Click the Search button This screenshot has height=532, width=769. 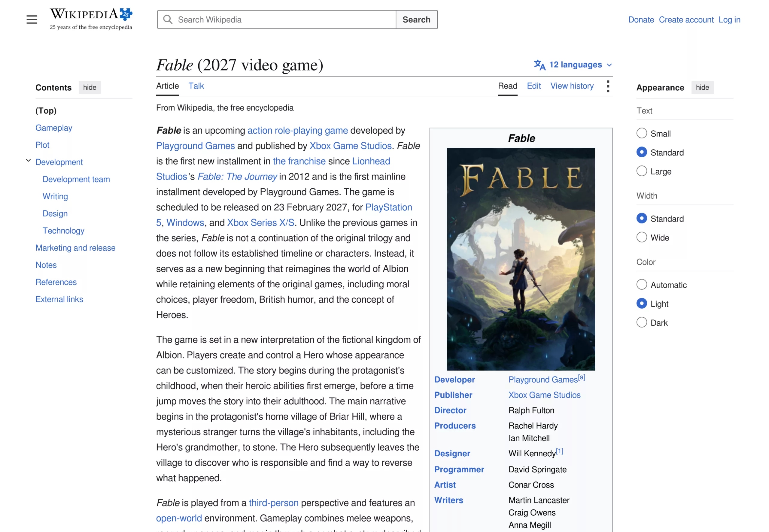point(417,20)
